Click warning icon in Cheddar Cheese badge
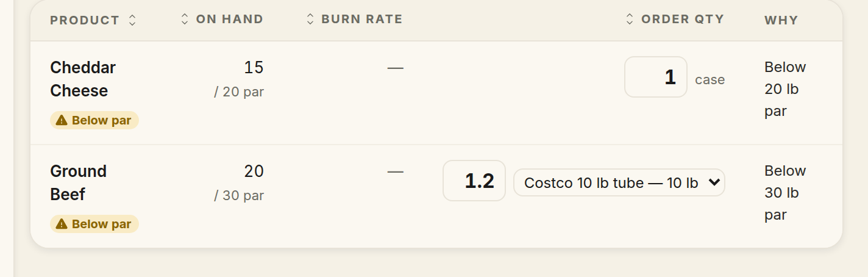This screenshot has width=868, height=277. tap(62, 121)
